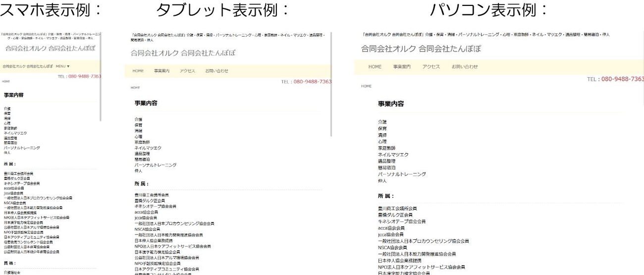Click 簡易宿泊 in tablet preview
The height and width of the screenshot is (275, 644).
[x=142, y=159]
